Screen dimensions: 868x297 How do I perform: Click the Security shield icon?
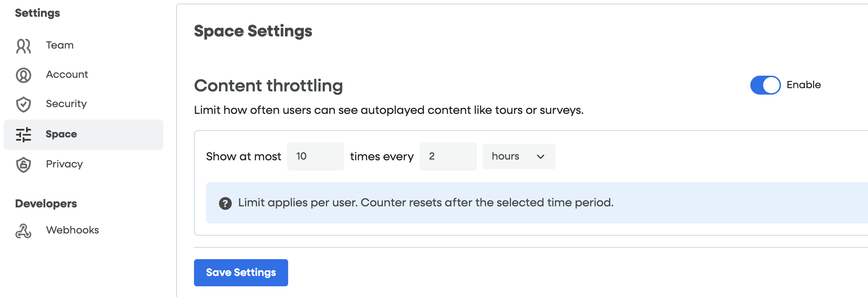tap(24, 104)
